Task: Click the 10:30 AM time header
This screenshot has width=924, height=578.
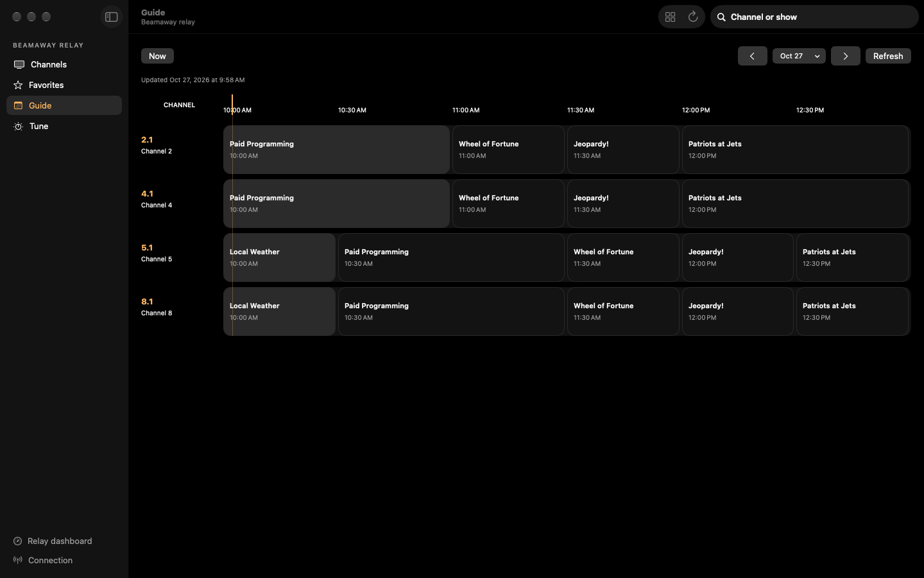Action: [x=352, y=110]
